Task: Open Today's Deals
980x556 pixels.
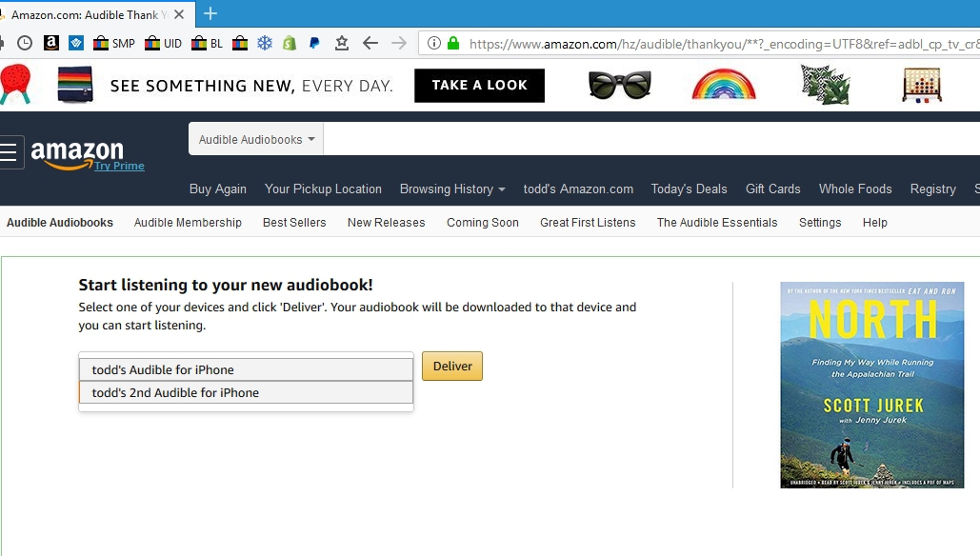Action: tap(689, 189)
